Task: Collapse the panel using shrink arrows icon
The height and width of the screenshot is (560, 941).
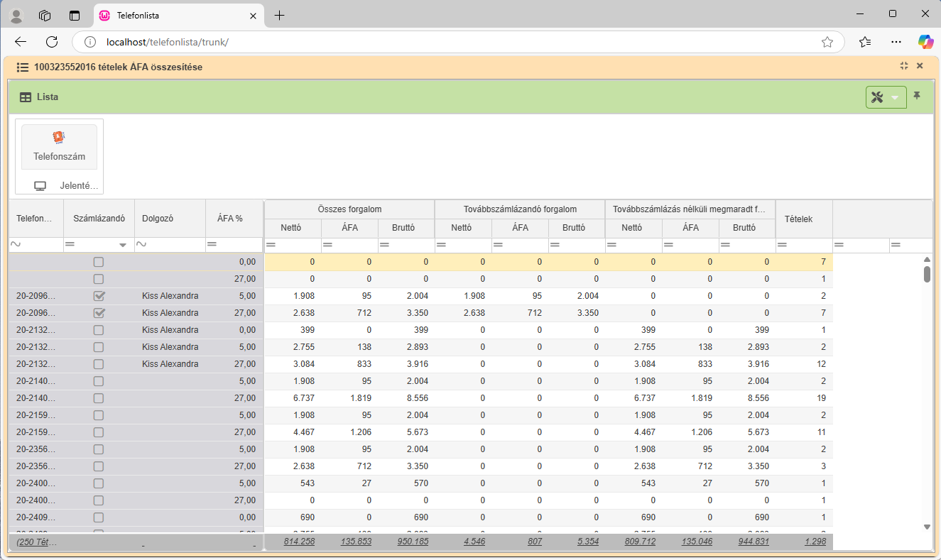Action: click(904, 66)
